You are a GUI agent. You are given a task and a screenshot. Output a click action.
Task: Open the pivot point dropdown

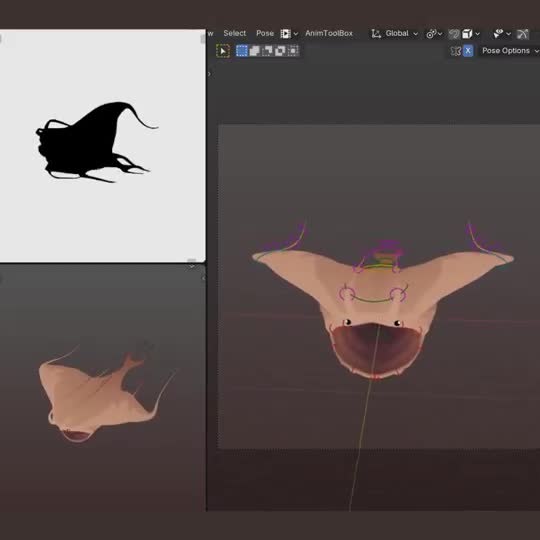pos(434,34)
